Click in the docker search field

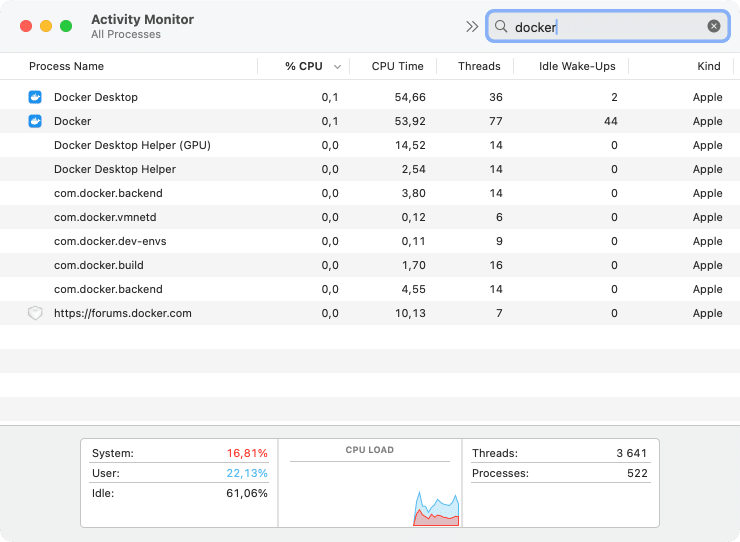(608, 26)
